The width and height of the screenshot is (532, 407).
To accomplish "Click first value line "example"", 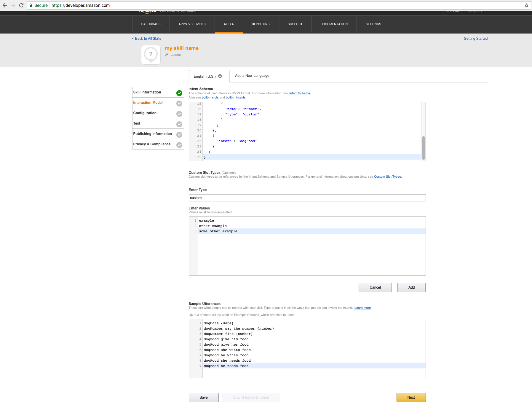I will [x=206, y=220].
